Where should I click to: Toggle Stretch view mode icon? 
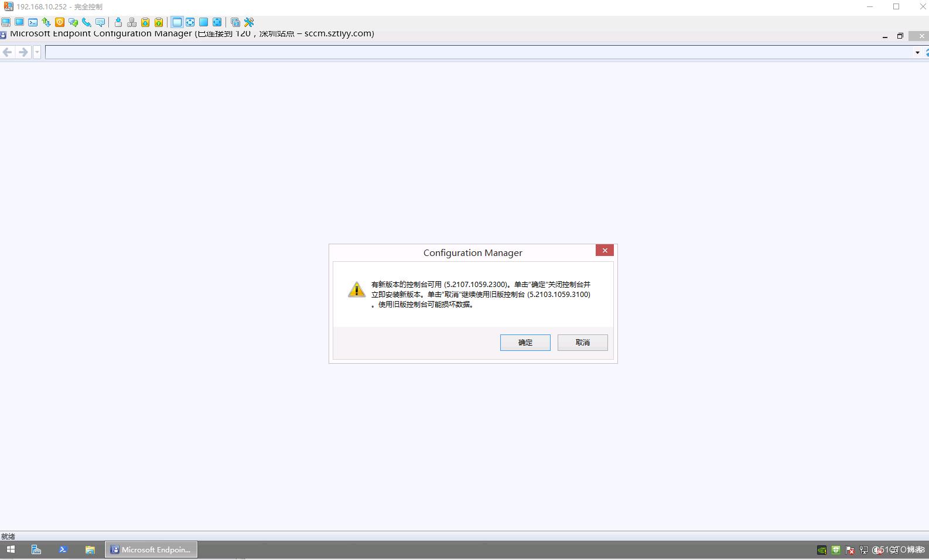pos(190,22)
